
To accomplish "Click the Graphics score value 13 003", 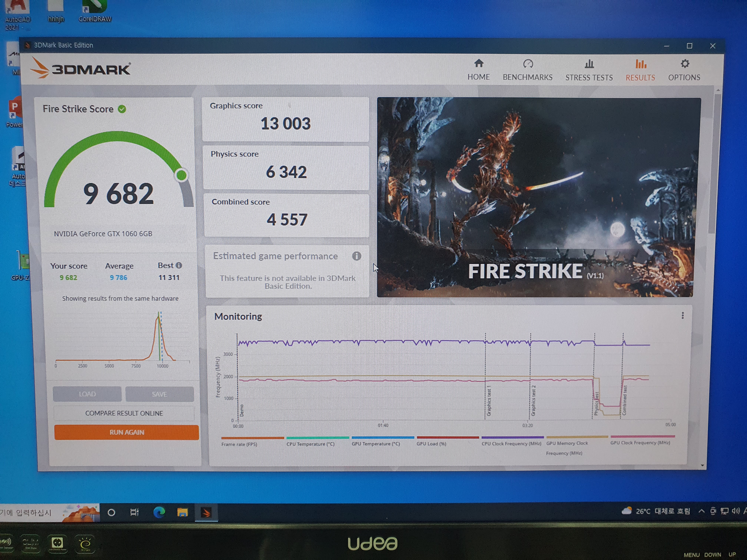I will (x=285, y=124).
